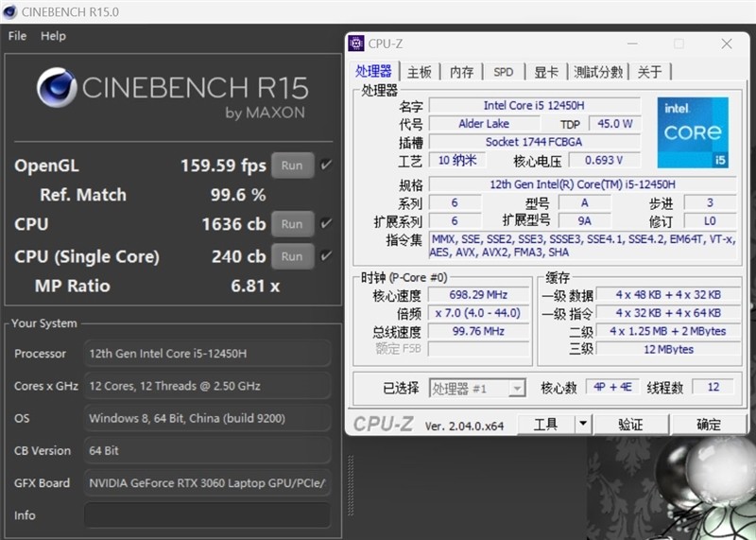This screenshot has width=756, height=540.
Task: Run the OpenGL benchmark
Action: click(292, 165)
